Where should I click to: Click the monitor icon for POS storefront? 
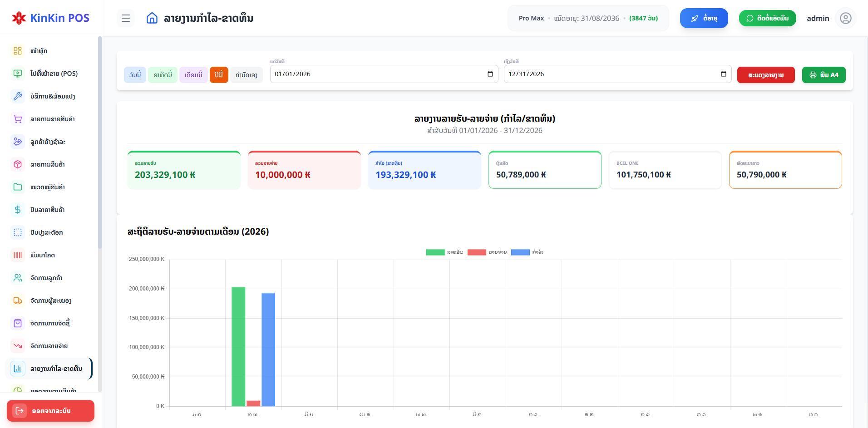point(18,74)
